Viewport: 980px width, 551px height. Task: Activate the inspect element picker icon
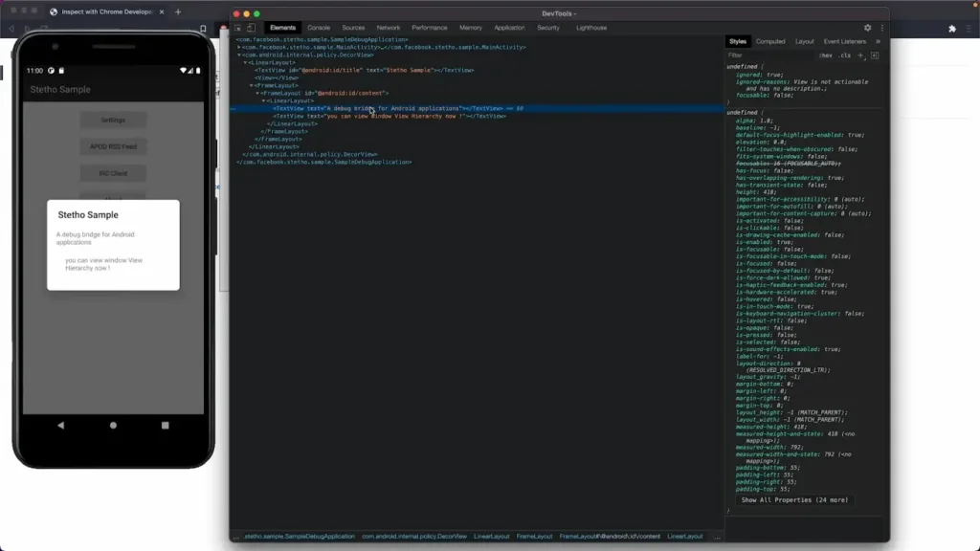(238, 28)
